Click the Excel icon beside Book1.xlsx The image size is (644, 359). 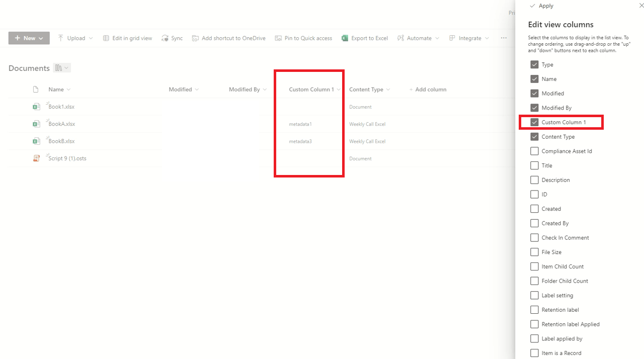36,107
